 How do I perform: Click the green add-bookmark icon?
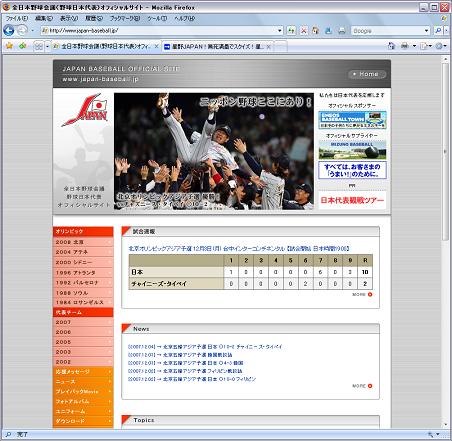coord(22,46)
